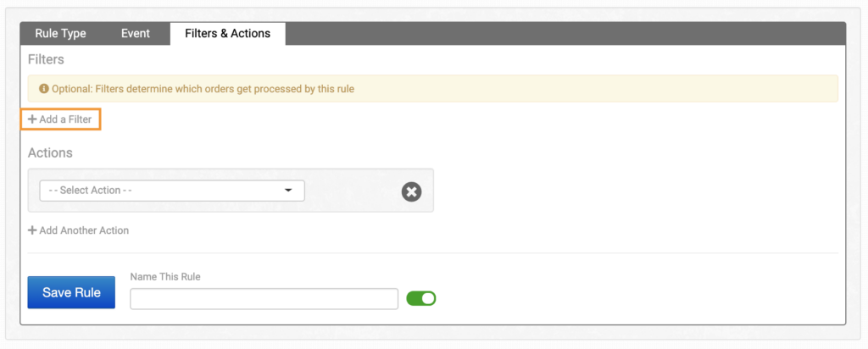Click the caret arrow in the Select Action box
868x349 pixels.
(288, 191)
